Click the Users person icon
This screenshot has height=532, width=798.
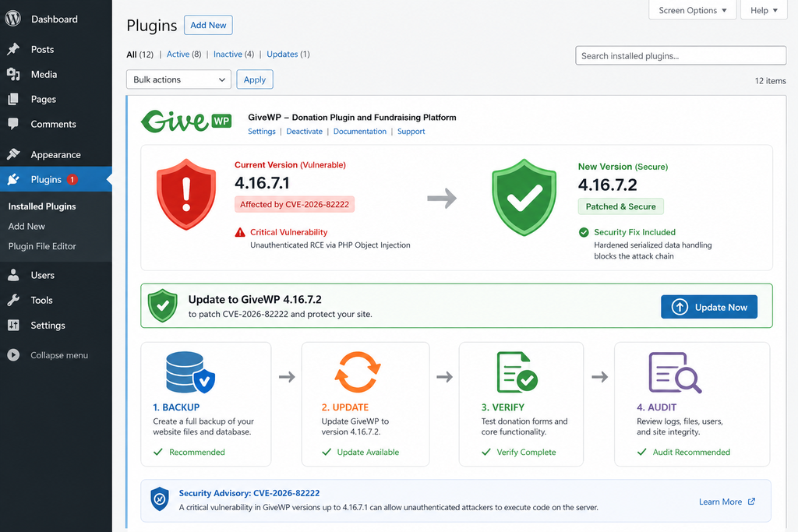tap(13, 275)
